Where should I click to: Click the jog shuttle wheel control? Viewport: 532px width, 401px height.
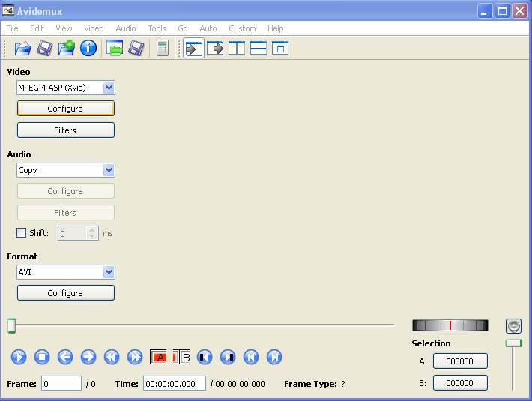point(450,325)
